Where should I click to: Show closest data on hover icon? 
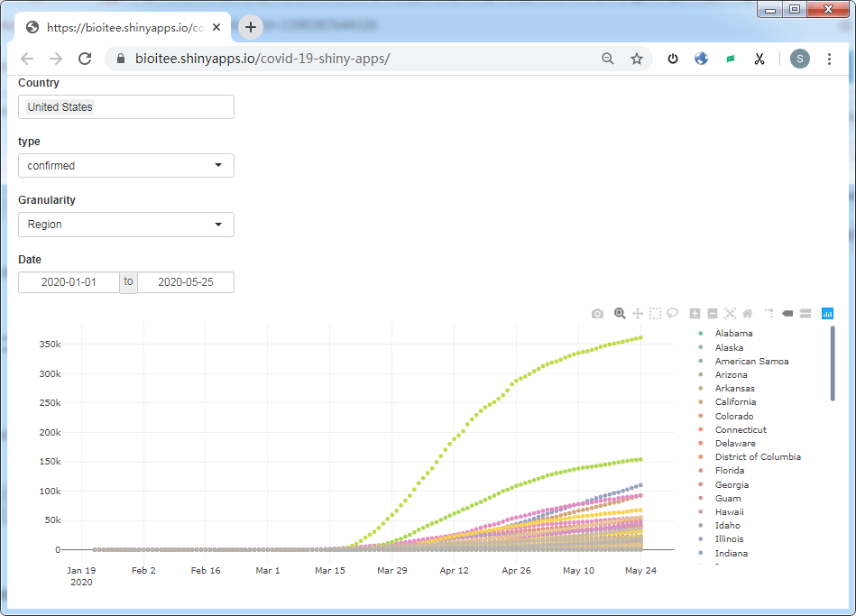(787, 314)
